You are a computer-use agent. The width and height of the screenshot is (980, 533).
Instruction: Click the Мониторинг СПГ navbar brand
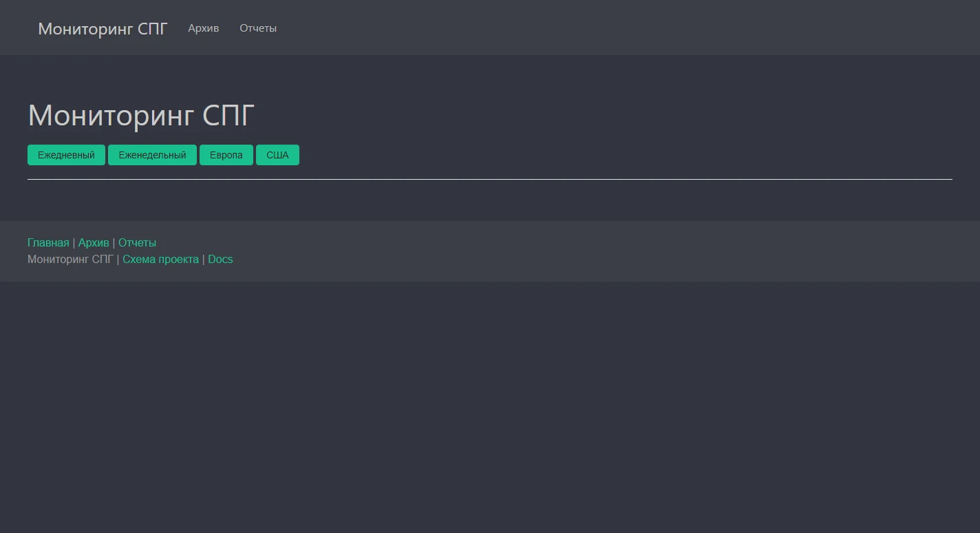coord(103,28)
